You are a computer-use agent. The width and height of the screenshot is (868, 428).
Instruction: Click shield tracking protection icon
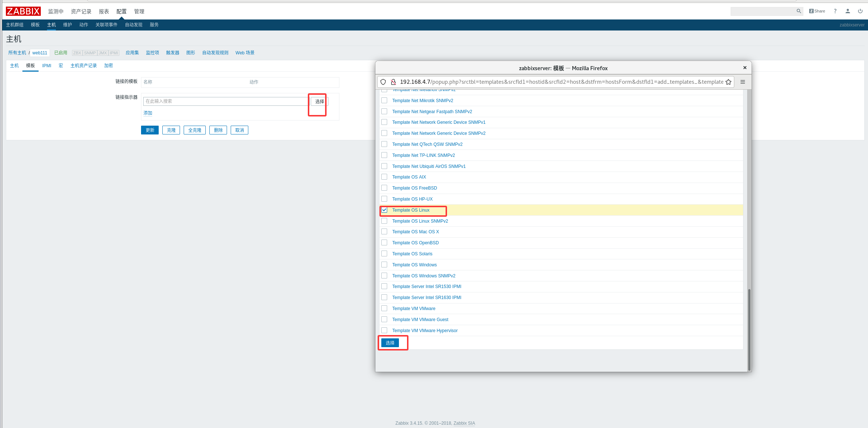pos(383,82)
